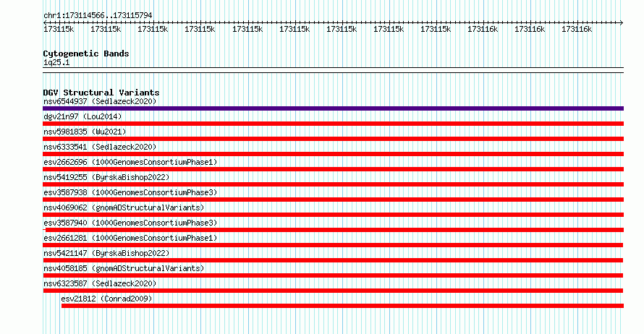This screenshot has width=644, height=334.
Task: Click the nsv6333541 (Sedlazeck2020) label
Action: [x=100, y=147]
